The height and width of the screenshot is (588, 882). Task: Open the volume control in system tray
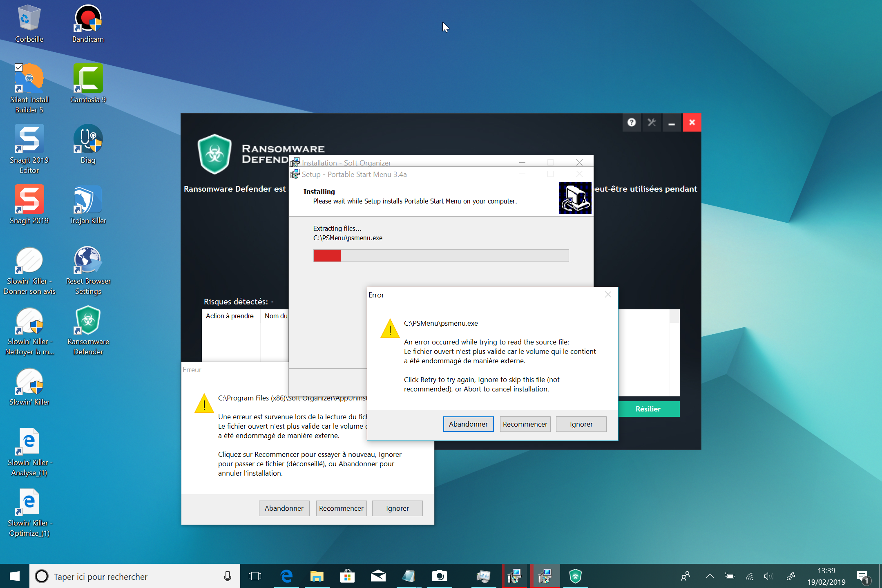coord(768,576)
